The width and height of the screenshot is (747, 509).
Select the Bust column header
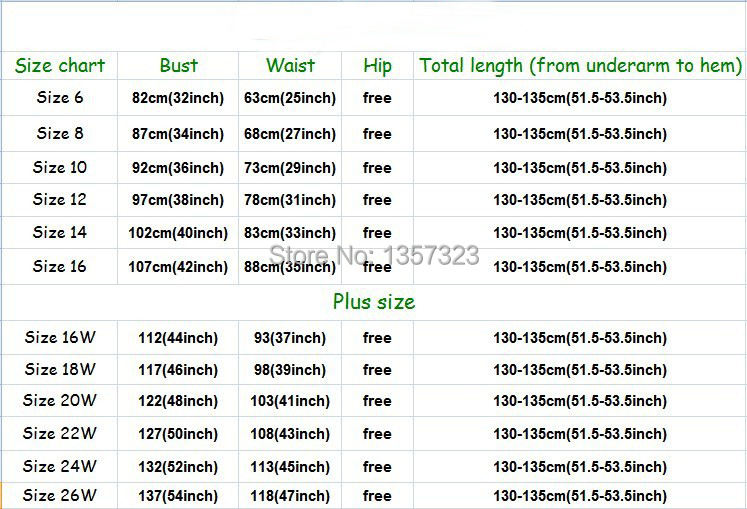click(x=178, y=66)
